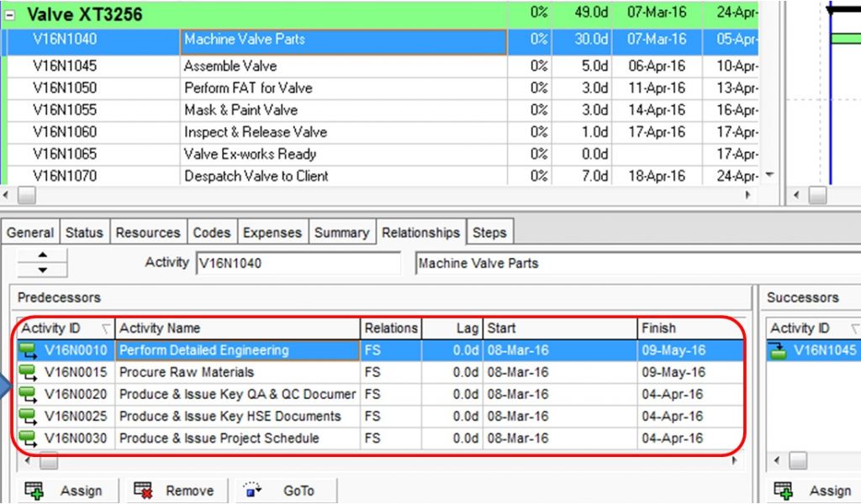Viewport: 861px width, 504px height.
Task: Click predecessor icon for V16N0010
Action: [x=29, y=350]
